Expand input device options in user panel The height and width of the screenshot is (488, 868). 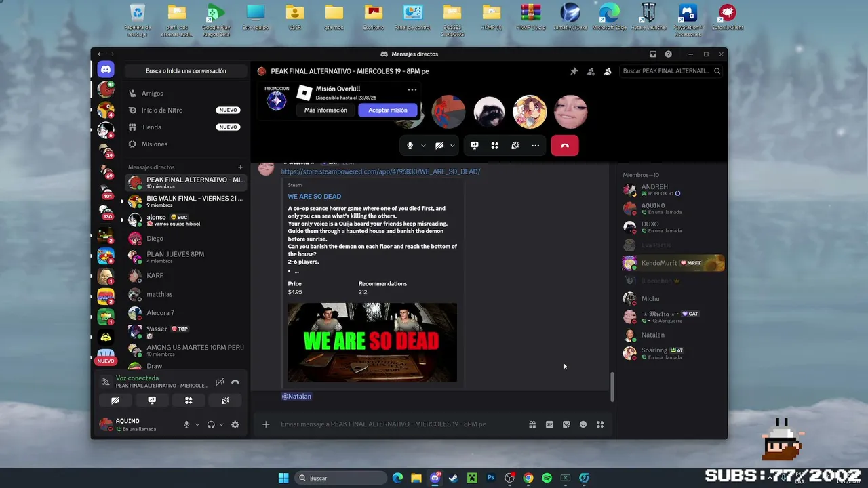point(197,424)
